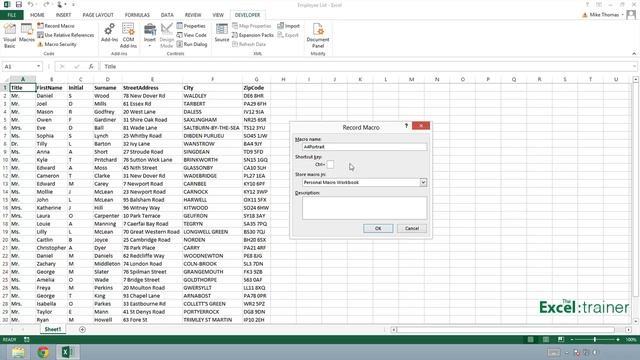Screen dimensions: 640x360
Task: Click the Insert Function fx button
Action: 91,66
